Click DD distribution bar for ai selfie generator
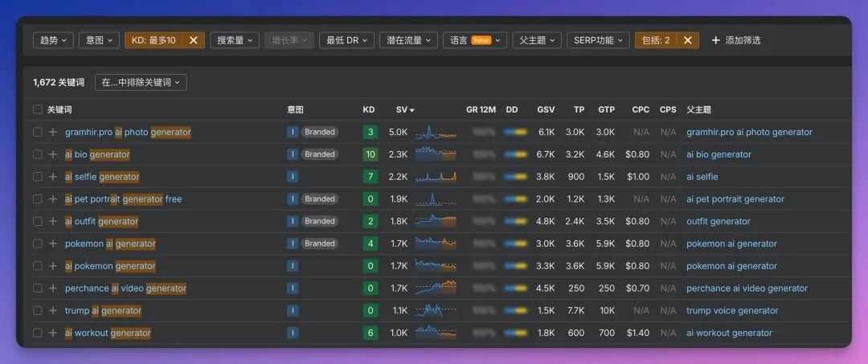868x364 pixels. [x=514, y=177]
